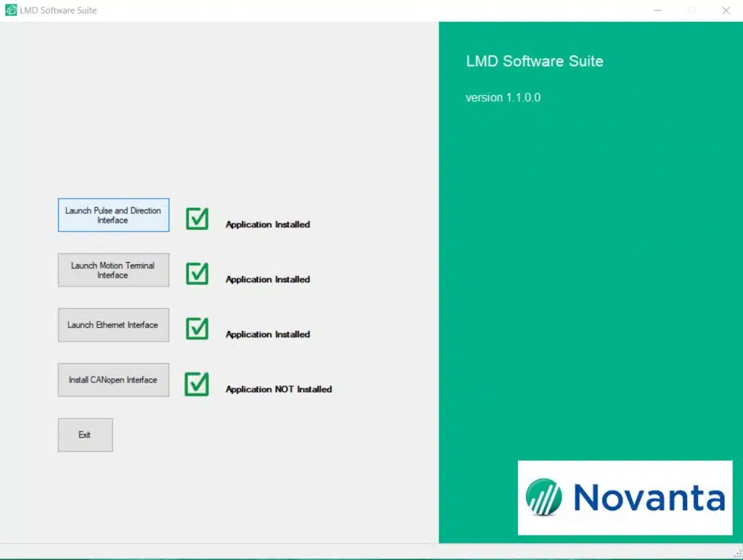Viewport: 743px width, 560px height.
Task: Click checkmark icon beside Pulse and Direction
Action: pos(197,218)
